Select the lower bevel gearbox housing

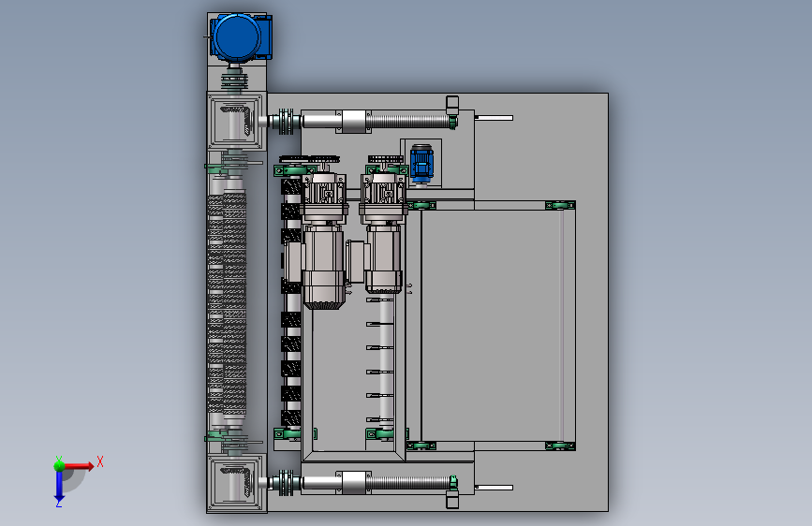pyautogui.click(x=236, y=483)
